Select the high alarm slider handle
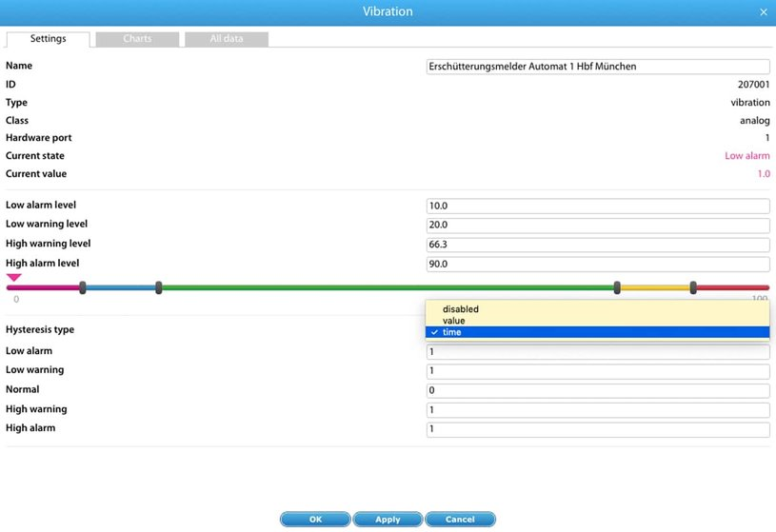The image size is (776, 532). 693,286
